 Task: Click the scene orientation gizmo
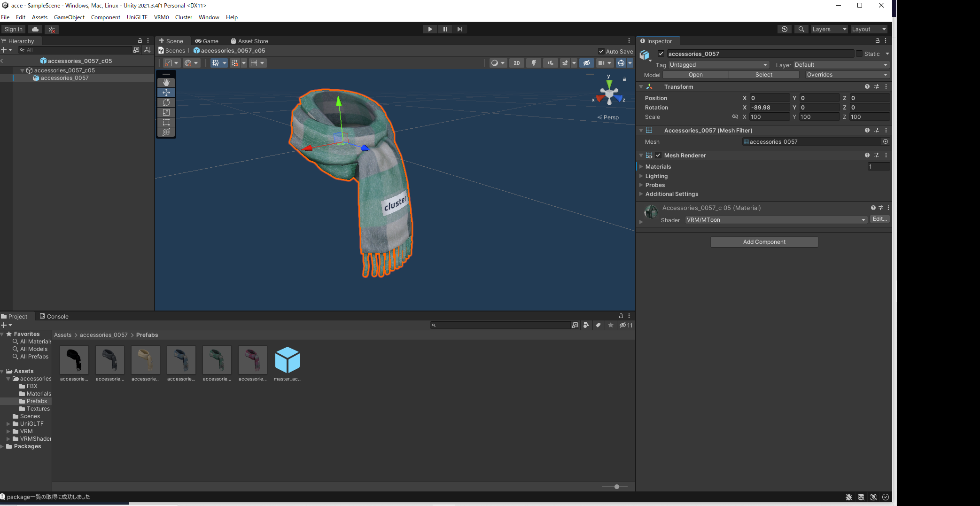609,93
